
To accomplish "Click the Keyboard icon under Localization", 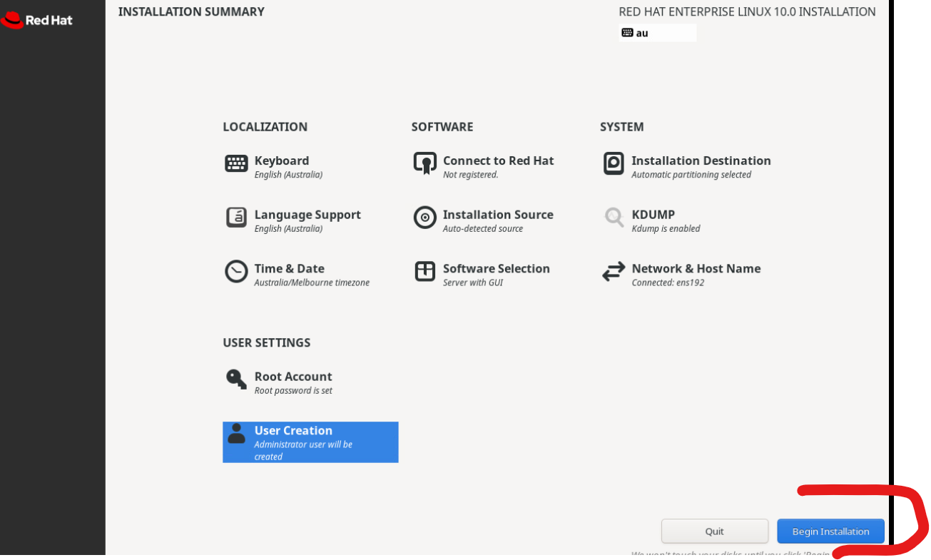I will tap(236, 163).
